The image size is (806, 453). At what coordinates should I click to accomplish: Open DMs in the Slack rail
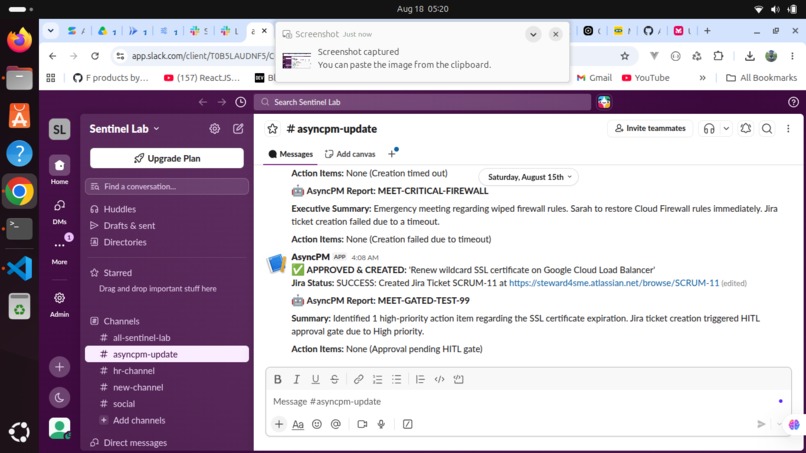[x=59, y=211]
